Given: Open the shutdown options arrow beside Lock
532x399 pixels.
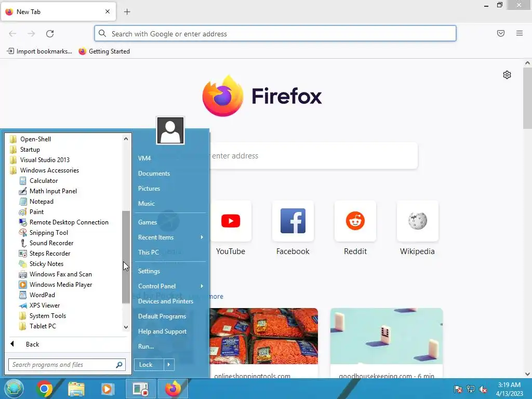Looking at the screenshot, I should tap(169, 365).
